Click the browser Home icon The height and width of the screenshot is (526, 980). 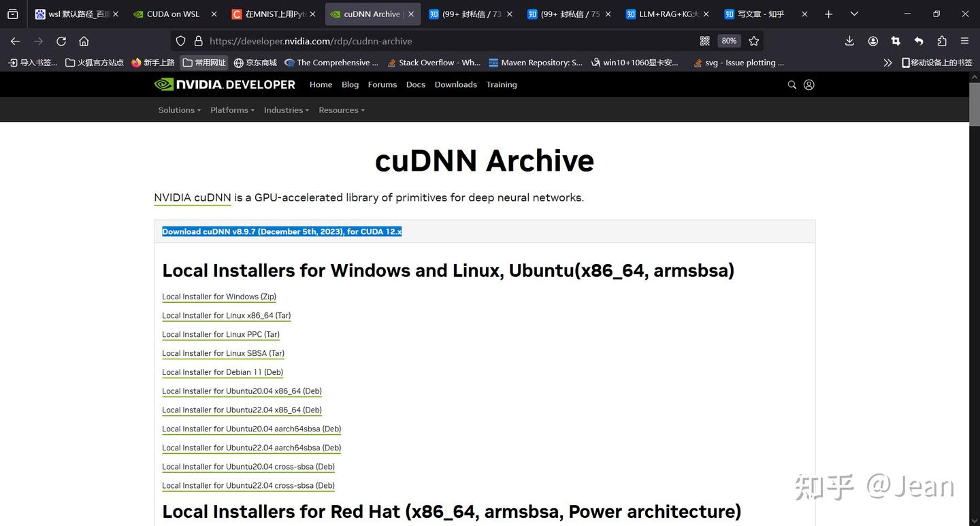pos(84,41)
